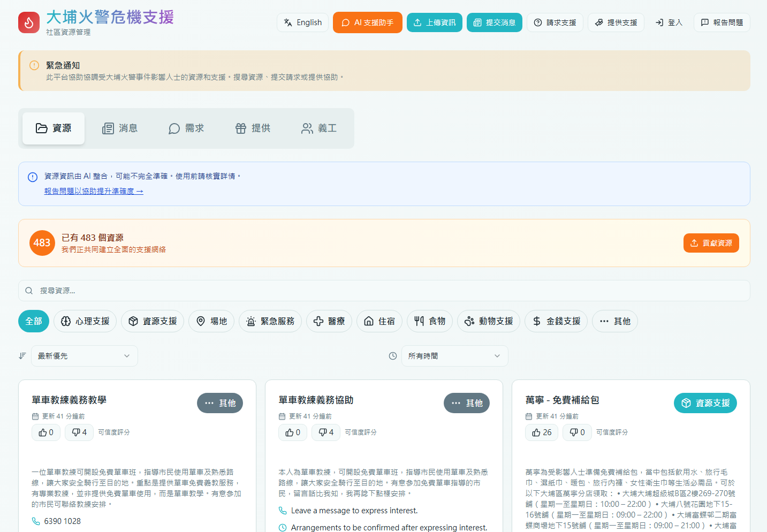Click the 搜尋資源 search field
The image size is (767, 532).
pos(384,291)
